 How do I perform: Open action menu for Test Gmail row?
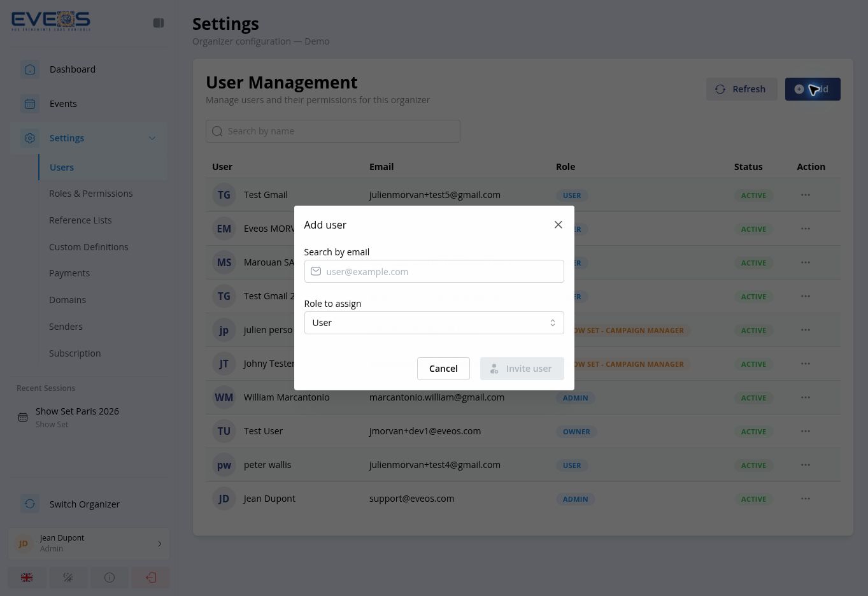point(806,195)
